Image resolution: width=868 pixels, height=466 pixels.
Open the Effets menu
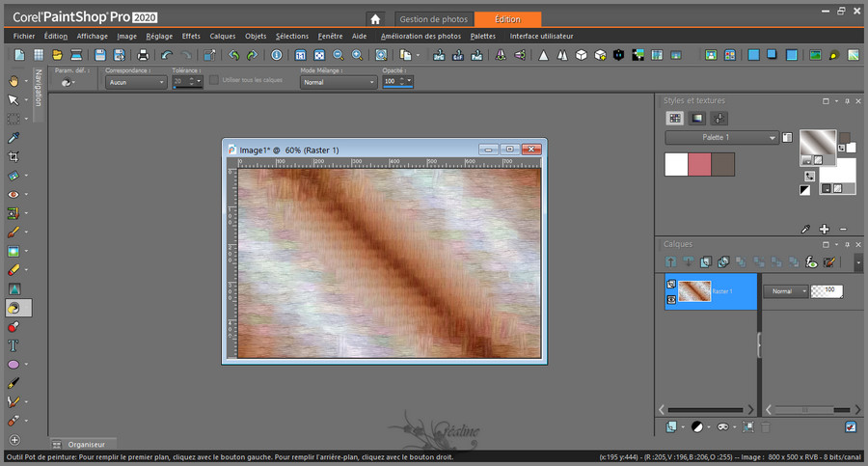[x=191, y=36]
